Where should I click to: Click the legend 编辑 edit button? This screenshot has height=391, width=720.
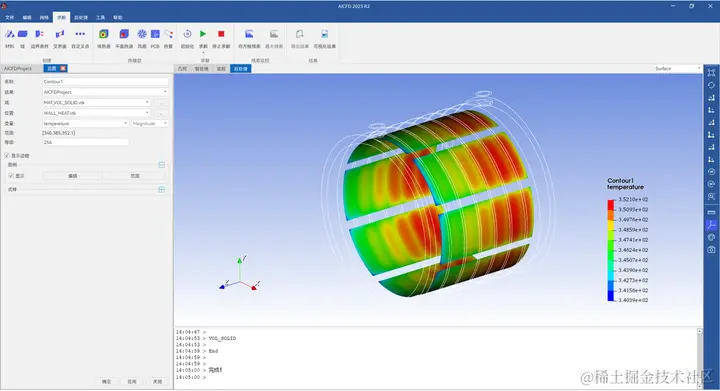pos(73,176)
